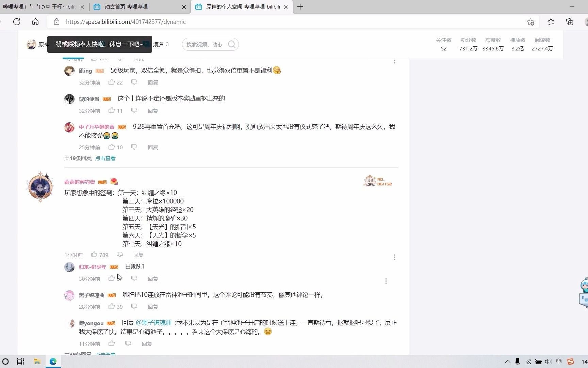Like 黑子镇魂曲 reply with 39 likes

click(112, 306)
